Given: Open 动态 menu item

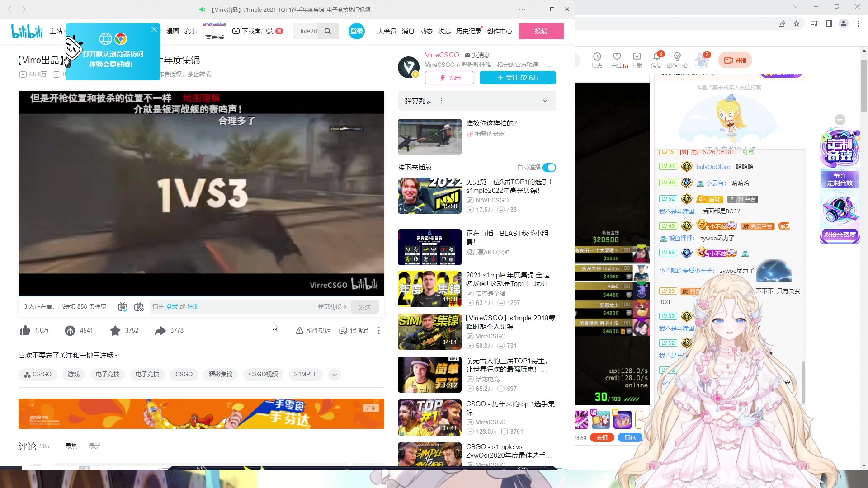Looking at the screenshot, I should pyautogui.click(x=426, y=31).
